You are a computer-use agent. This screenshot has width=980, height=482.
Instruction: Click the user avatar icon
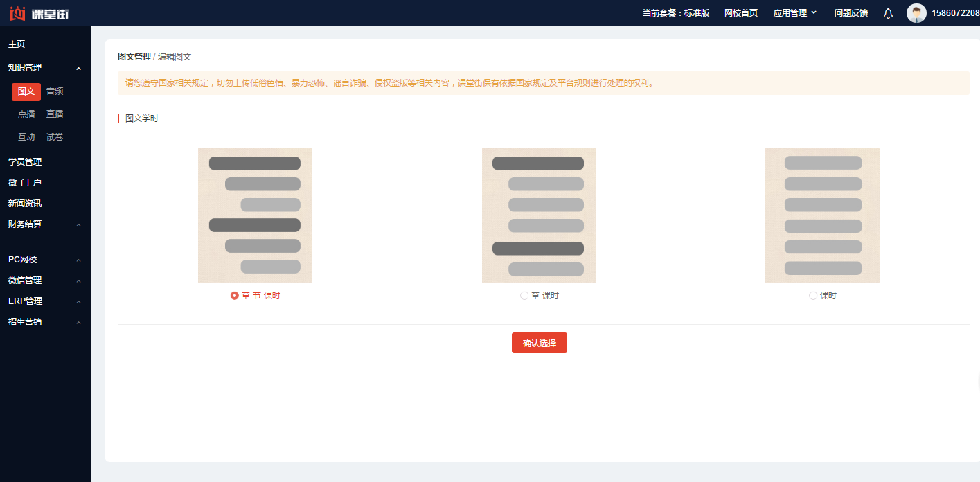click(916, 13)
